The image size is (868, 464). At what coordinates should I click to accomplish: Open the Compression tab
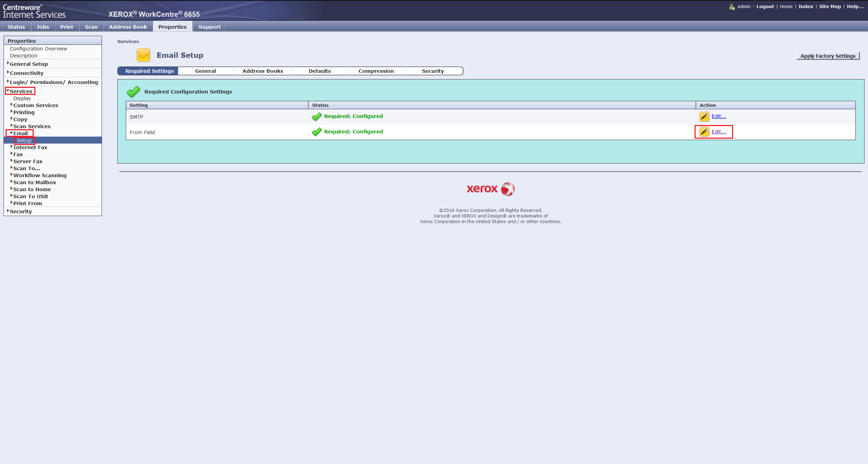coord(376,71)
